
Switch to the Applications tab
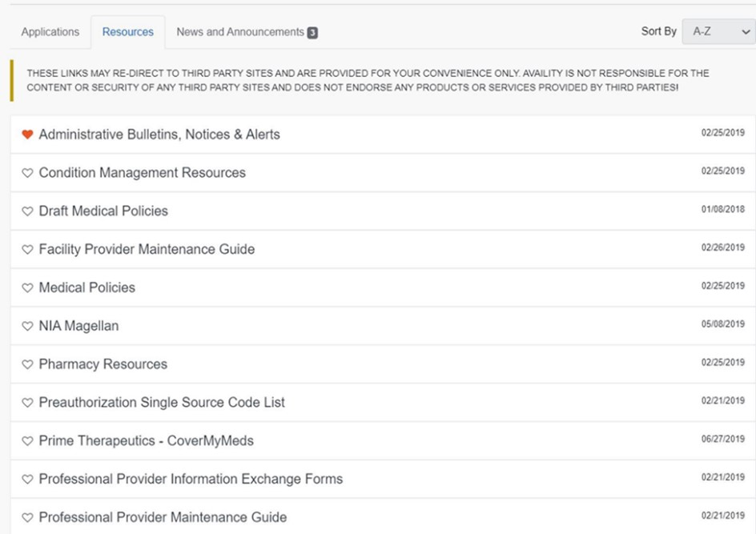click(50, 32)
